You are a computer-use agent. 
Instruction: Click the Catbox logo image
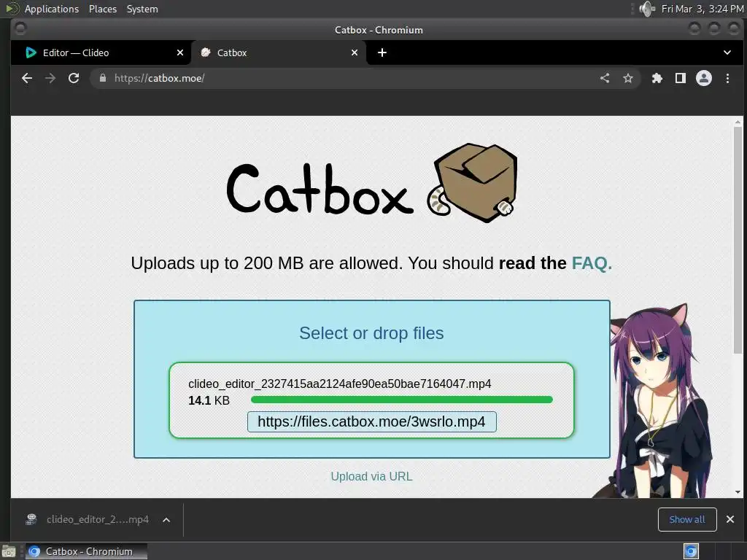click(x=373, y=183)
